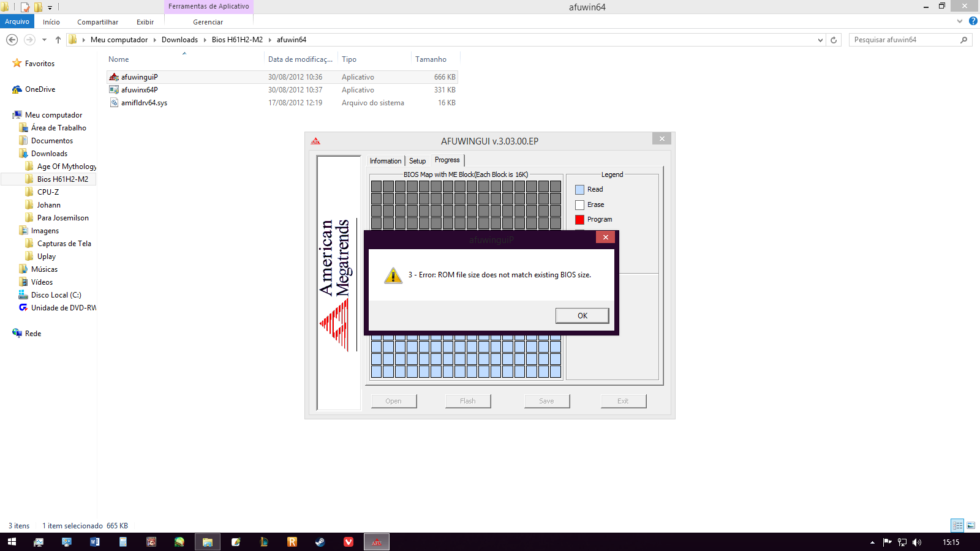This screenshot has height=551, width=980.
Task: Refresh the current folder
Action: pos(834,40)
